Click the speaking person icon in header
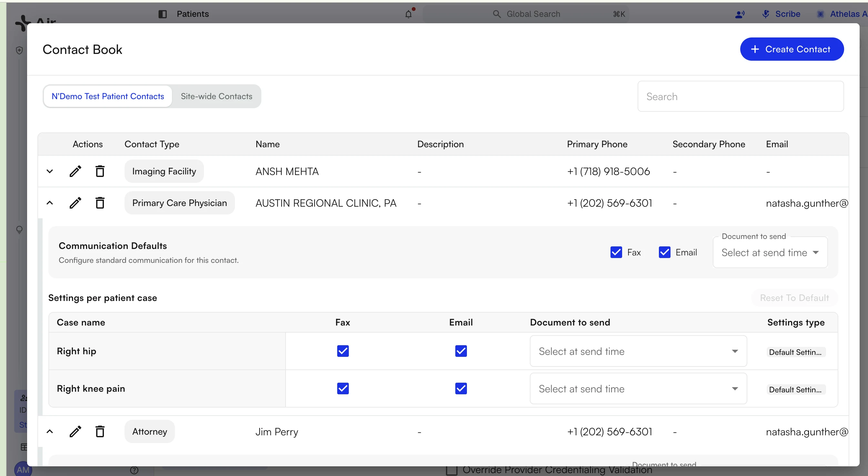This screenshot has width=868, height=476. coord(740,14)
